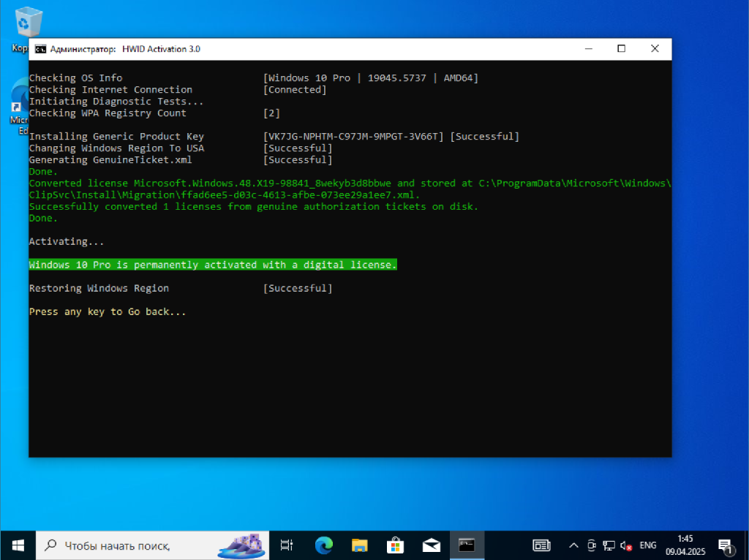Open the Meet Now tray icon
This screenshot has width=749, height=560.
click(591, 545)
